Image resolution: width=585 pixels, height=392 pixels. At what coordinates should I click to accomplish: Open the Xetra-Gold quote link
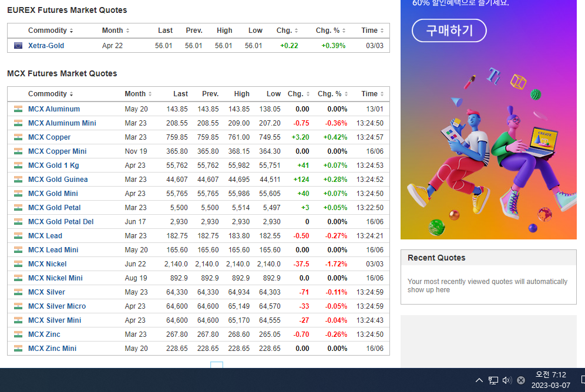(46, 45)
